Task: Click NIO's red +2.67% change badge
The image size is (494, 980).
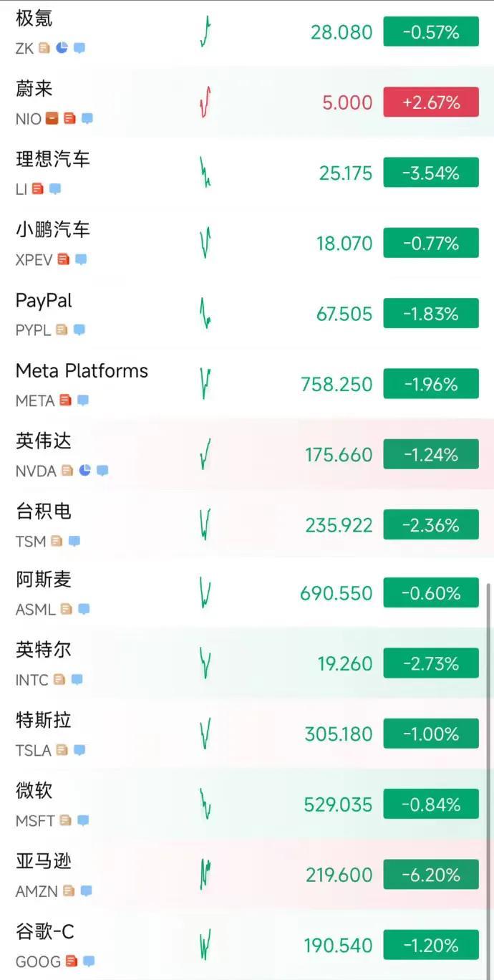Action: click(431, 102)
